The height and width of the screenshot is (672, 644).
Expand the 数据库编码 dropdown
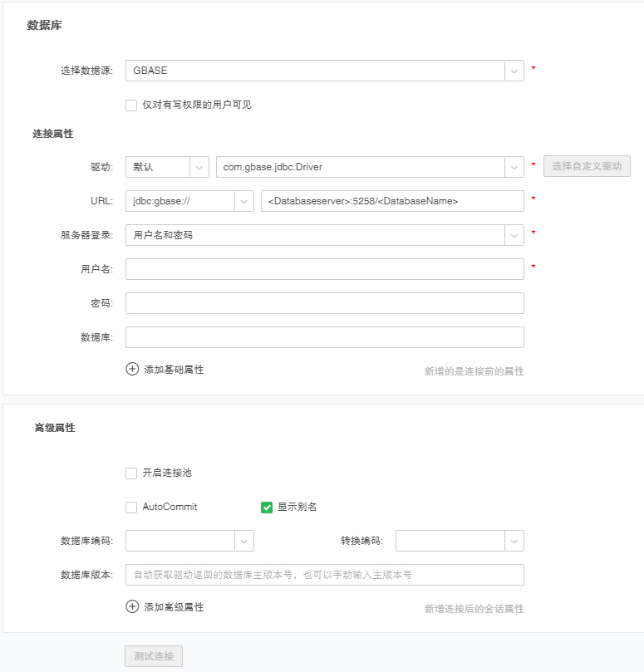click(244, 541)
